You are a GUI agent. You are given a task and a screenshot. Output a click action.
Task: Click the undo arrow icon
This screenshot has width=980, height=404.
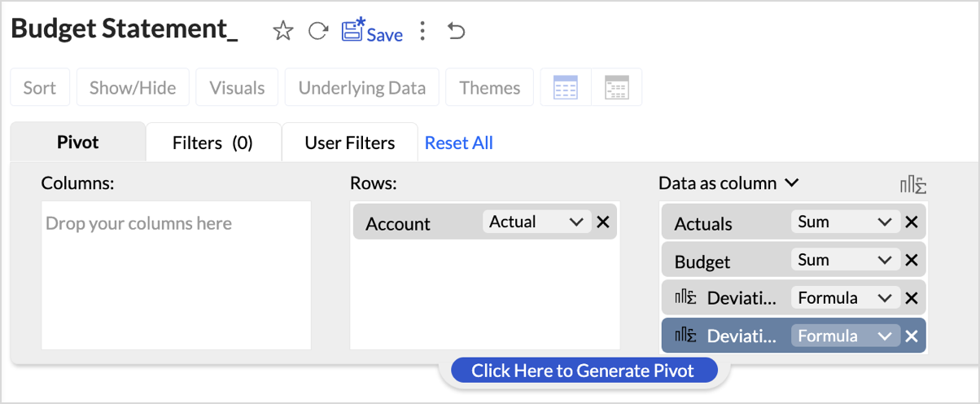(457, 32)
